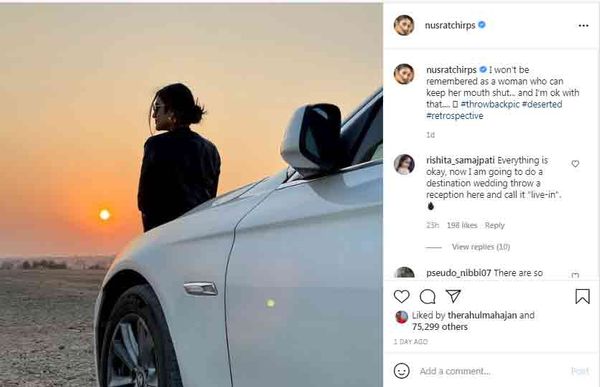This screenshot has height=387, width=600.
Task: Like the post with the heart icon
Action: (x=401, y=296)
